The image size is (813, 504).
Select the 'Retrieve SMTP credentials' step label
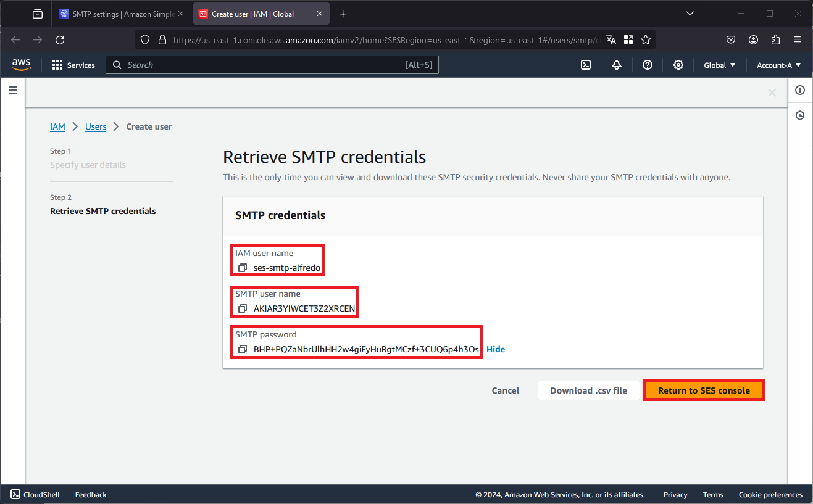103,211
